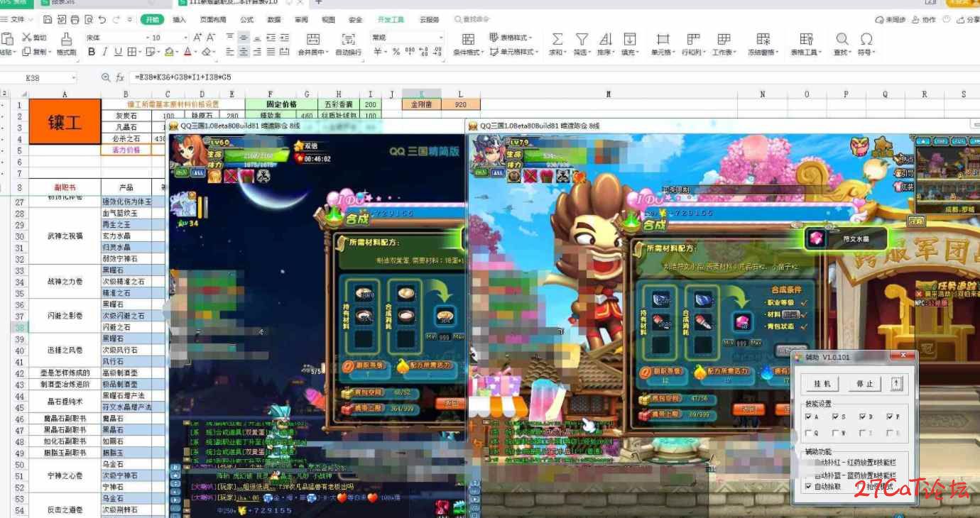980x518 pixels.
Task: Click the Table Tools (表格工具) icon
Action: (x=806, y=39)
